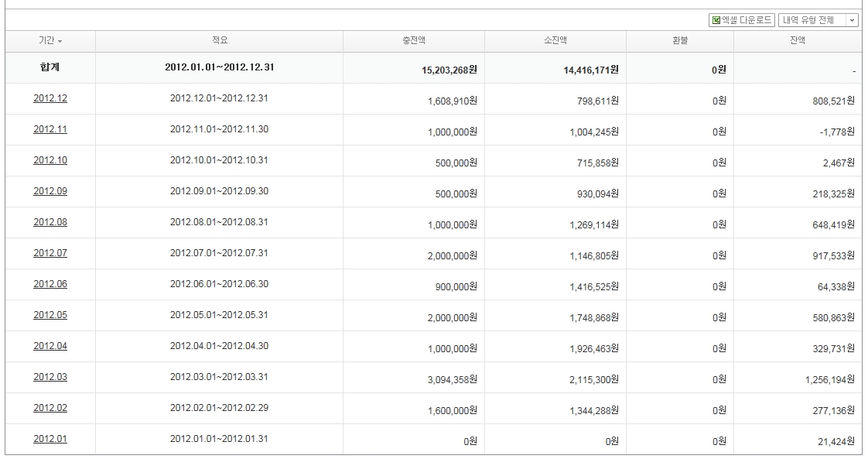This screenshot has height=459, width=868.
Task: Click the 엑셀 다운로드 (Excel download) button
Action: (742, 20)
